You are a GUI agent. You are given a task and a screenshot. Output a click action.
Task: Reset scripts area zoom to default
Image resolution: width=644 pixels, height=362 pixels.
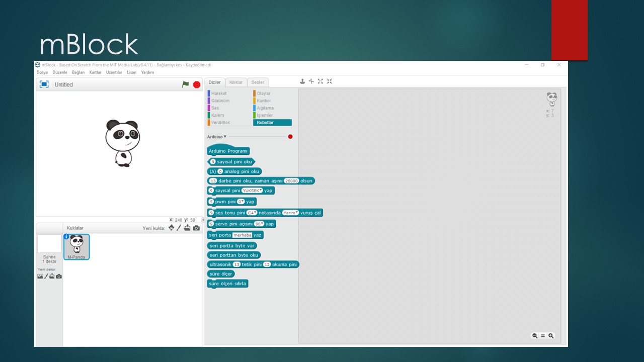coord(543,336)
